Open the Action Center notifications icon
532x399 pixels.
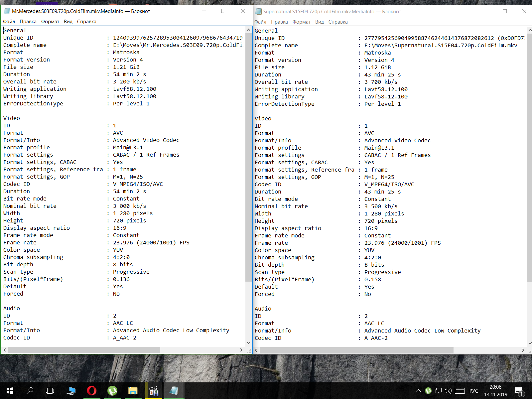[x=519, y=391]
